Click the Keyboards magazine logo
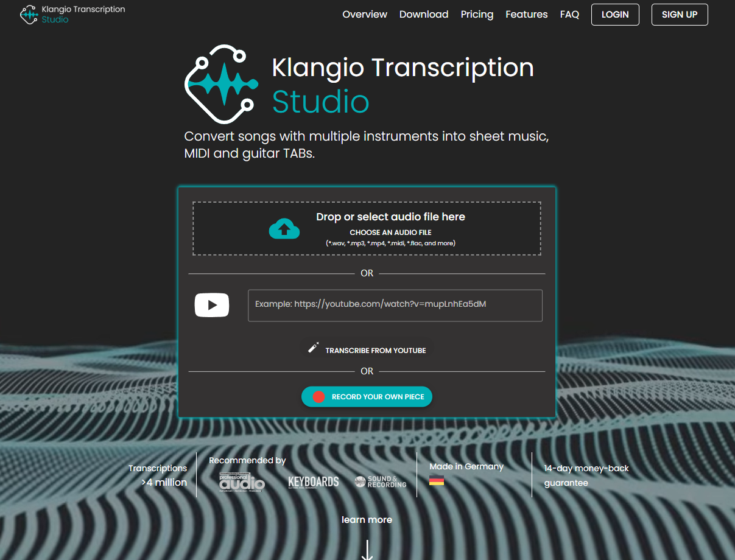Image resolution: width=735 pixels, height=560 pixels. [314, 481]
